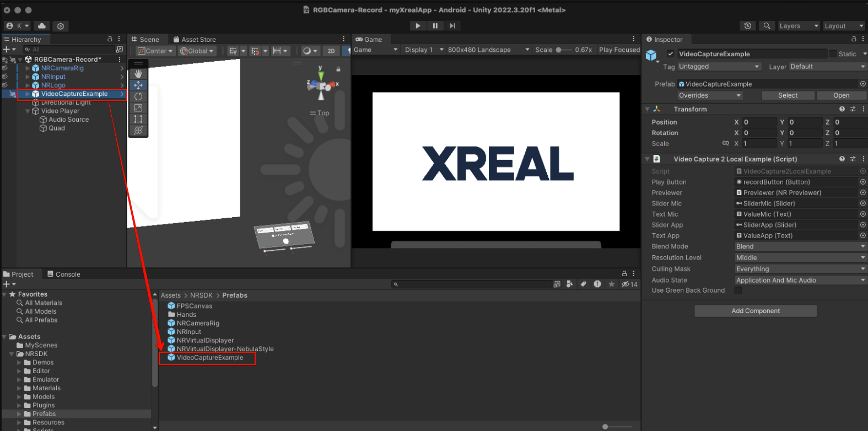The image size is (868, 431).
Task: Click the Favorites star icon in Project toolbar
Action: [x=611, y=284]
